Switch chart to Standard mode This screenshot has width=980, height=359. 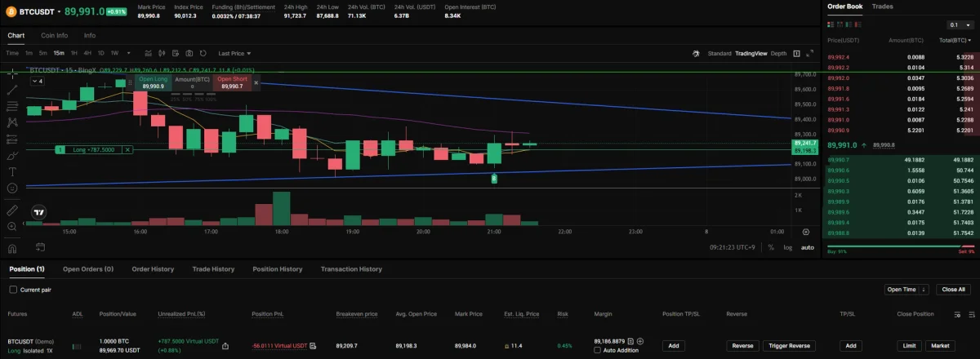point(719,53)
